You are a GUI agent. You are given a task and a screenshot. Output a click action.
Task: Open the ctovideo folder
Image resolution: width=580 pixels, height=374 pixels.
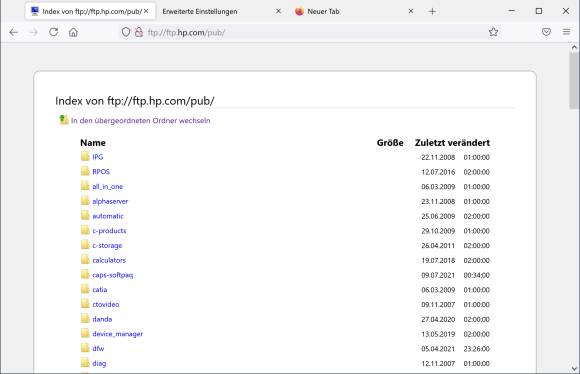pyautogui.click(x=106, y=304)
